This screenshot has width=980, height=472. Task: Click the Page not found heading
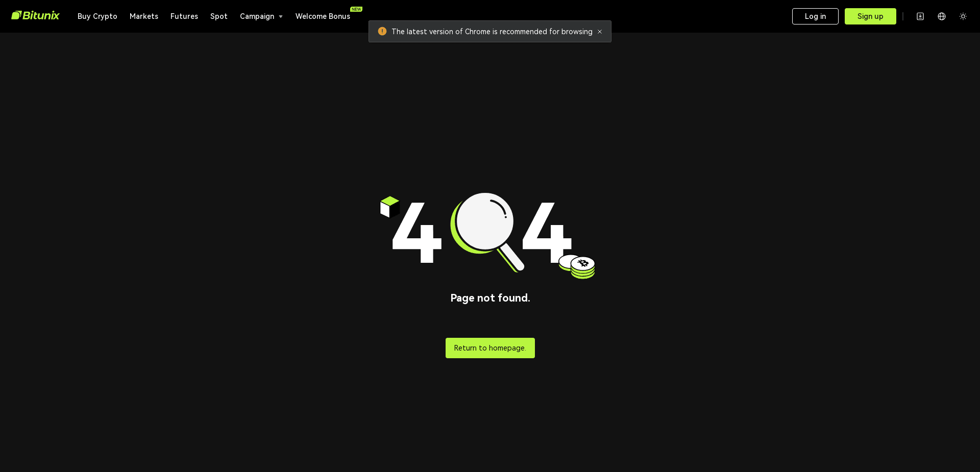pyautogui.click(x=489, y=298)
